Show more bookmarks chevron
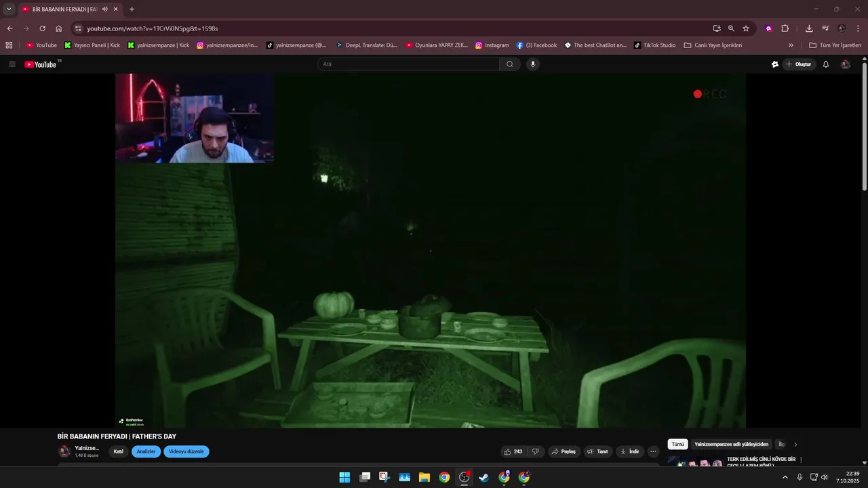 (791, 45)
